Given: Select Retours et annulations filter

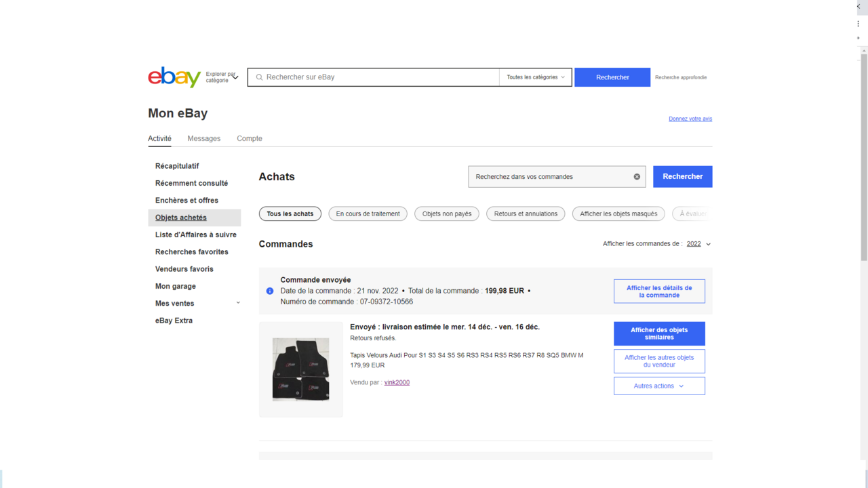Looking at the screenshot, I should [x=525, y=214].
